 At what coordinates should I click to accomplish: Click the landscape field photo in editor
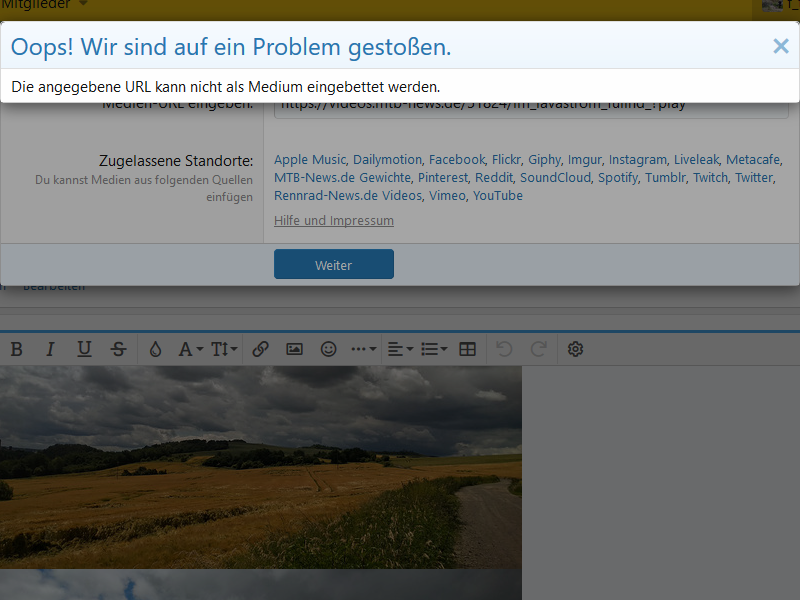(260, 466)
